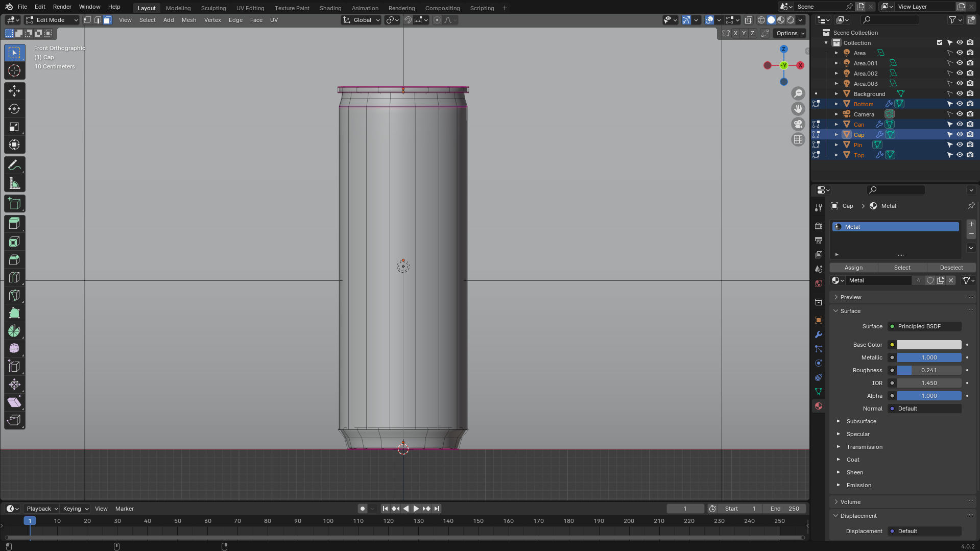The width and height of the screenshot is (980, 551).
Task: Switch to vertex select mode
Action: [x=87, y=20]
